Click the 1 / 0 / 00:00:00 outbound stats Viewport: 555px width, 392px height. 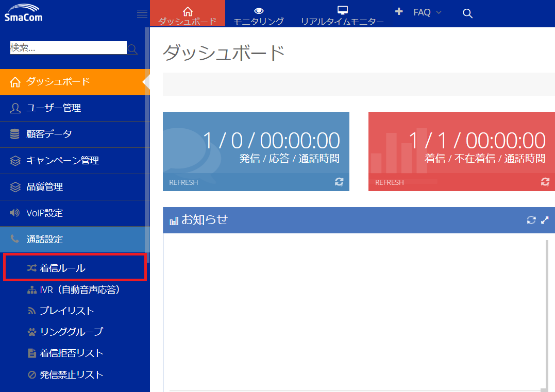272,141
